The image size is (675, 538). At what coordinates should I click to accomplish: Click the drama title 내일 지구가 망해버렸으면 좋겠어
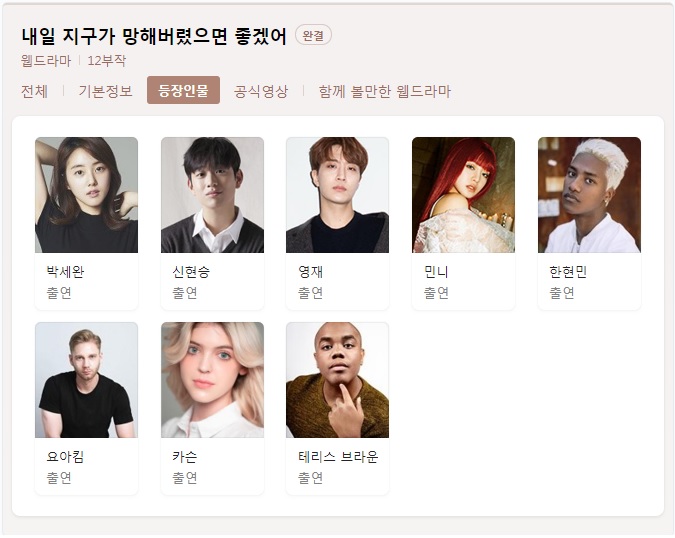pos(154,36)
